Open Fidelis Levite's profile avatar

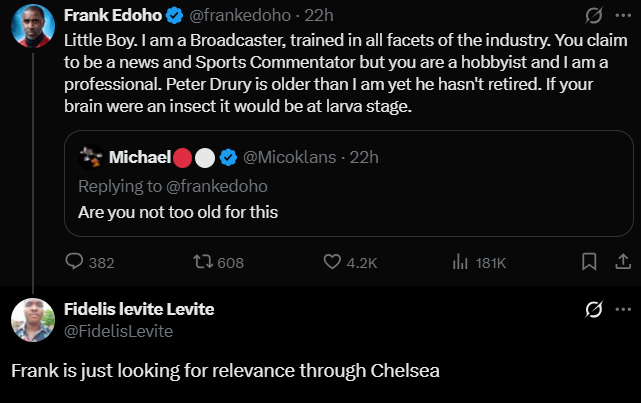pos(31,319)
